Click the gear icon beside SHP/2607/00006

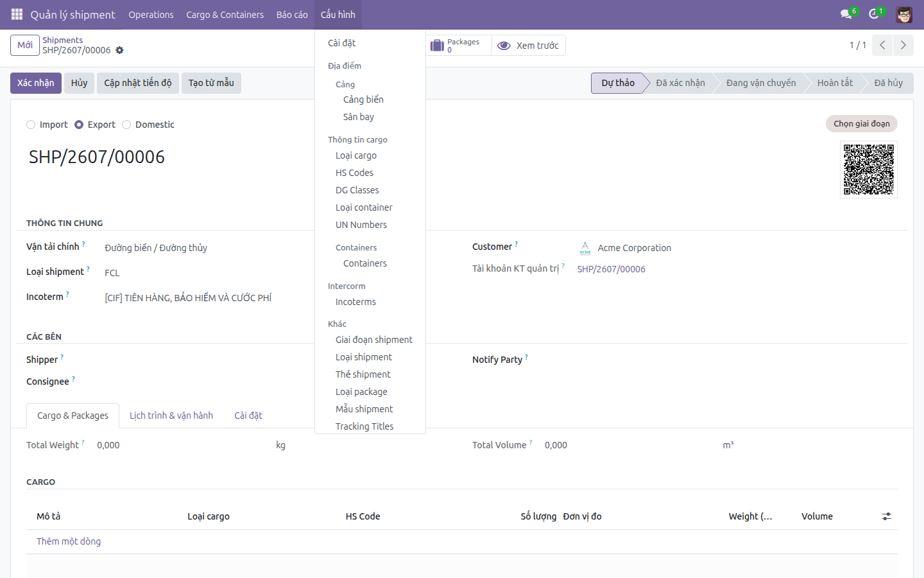click(x=119, y=50)
